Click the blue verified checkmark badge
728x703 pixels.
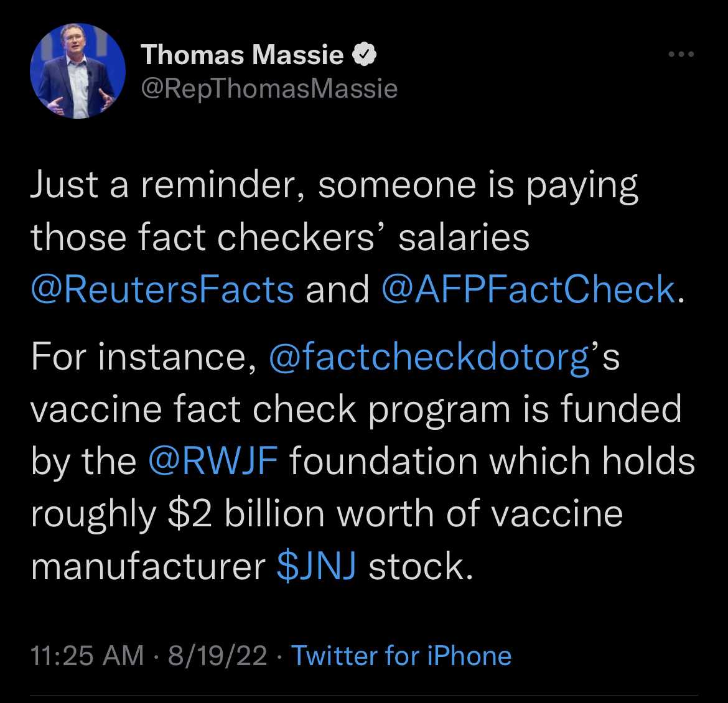tap(364, 56)
